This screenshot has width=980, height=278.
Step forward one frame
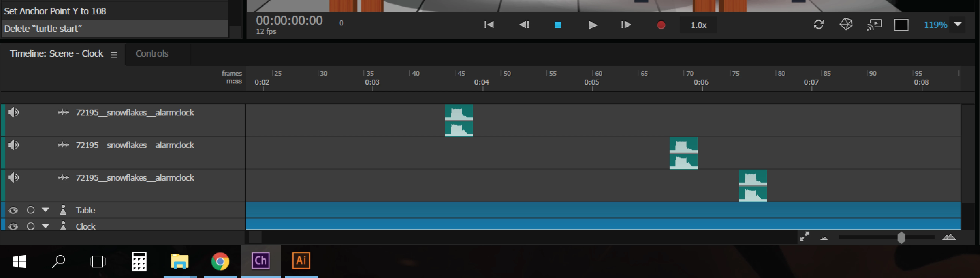626,25
